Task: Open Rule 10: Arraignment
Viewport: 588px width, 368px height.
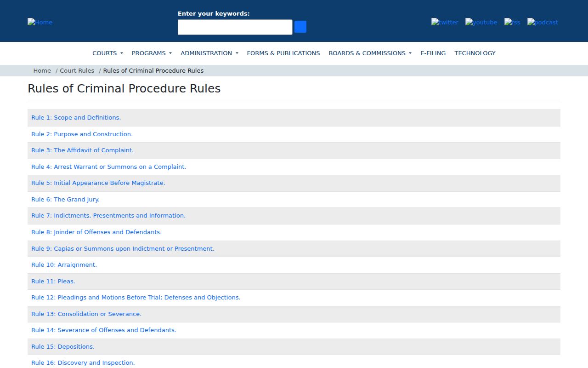Action: [64, 265]
